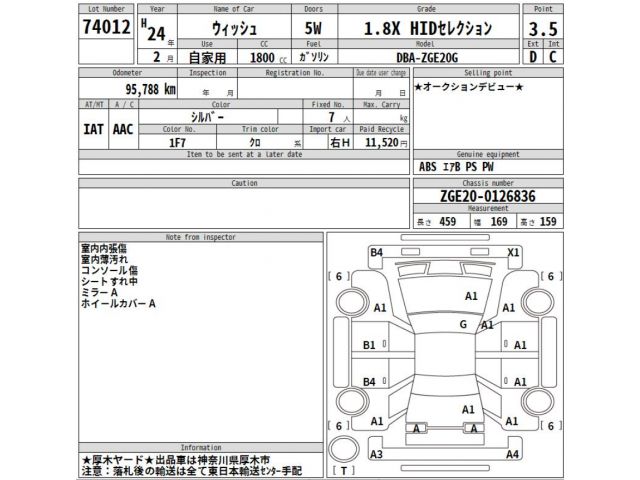
Task: Click the B1 damage mark on the door
Action: coord(369,345)
